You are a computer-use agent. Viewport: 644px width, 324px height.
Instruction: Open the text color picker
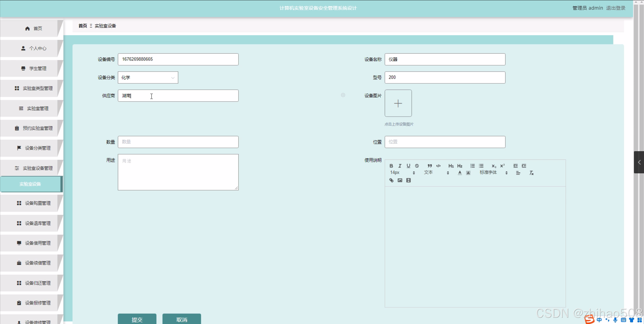[460, 173]
